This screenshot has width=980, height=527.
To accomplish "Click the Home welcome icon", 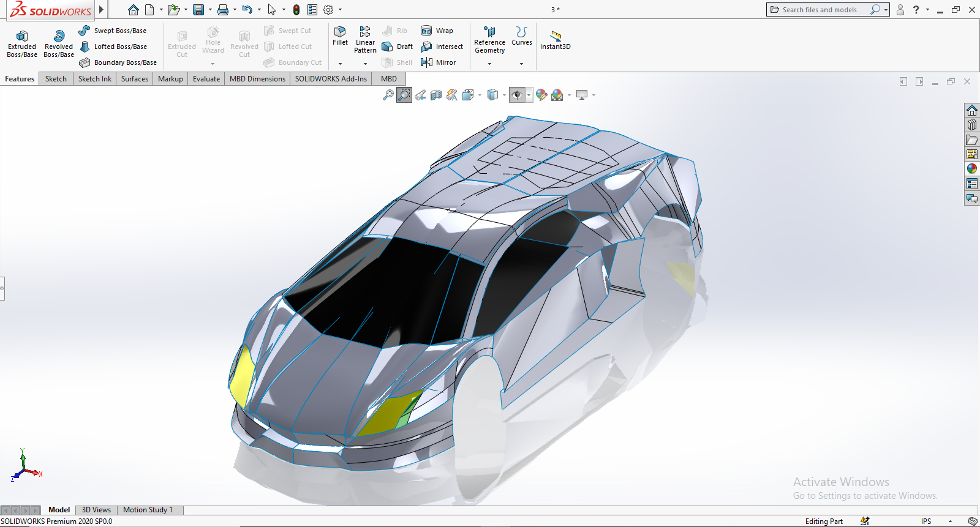I will click(x=133, y=10).
